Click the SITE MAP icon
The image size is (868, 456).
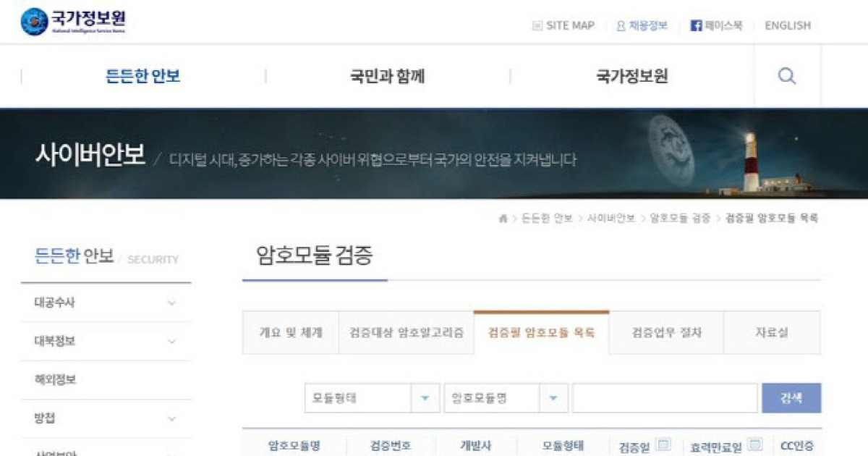(x=537, y=25)
